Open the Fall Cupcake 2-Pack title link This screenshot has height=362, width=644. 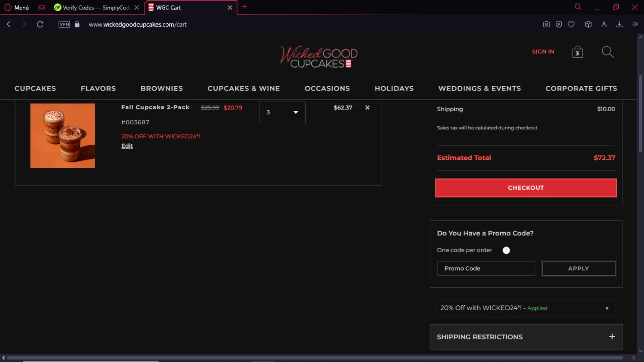tap(155, 107)
